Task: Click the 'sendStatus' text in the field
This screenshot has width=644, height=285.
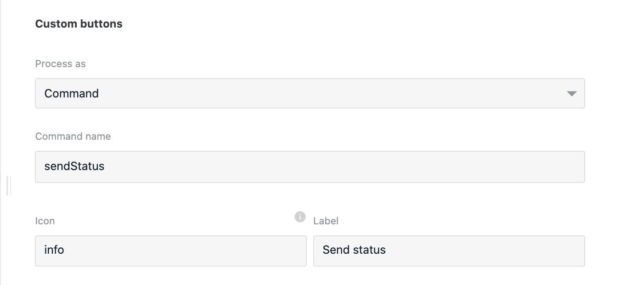Action: pos(74,166)
